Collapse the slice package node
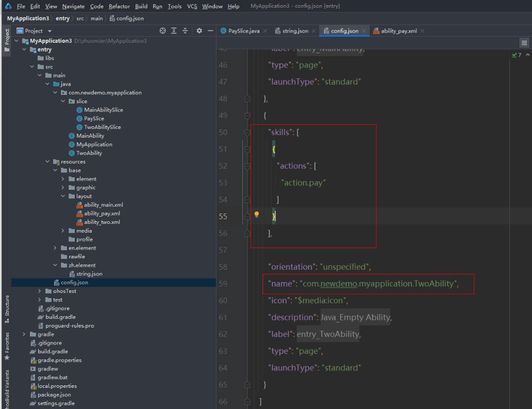Screen dimensions: 532x409 (x=63, y=101)
